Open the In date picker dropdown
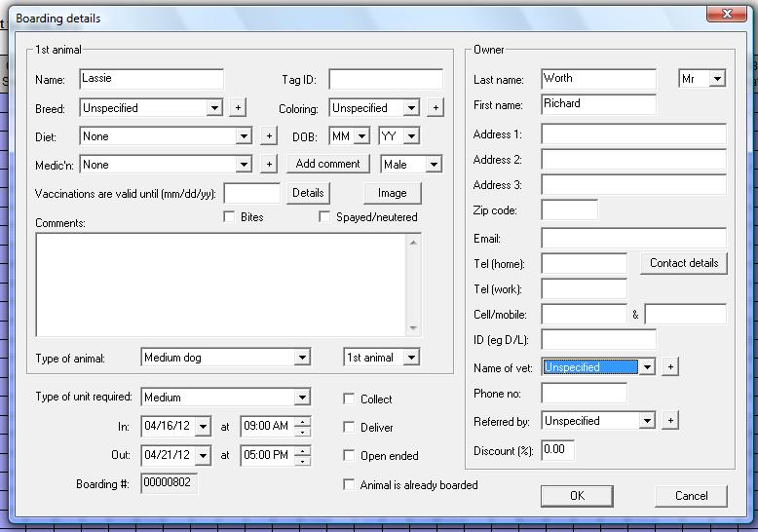 pos(203,427)
